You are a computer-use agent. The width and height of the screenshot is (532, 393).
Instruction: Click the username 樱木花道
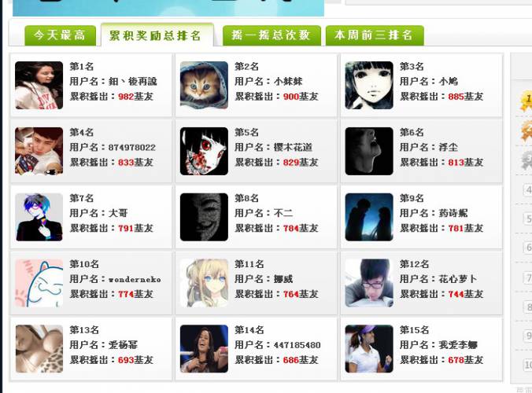(293, 148)
